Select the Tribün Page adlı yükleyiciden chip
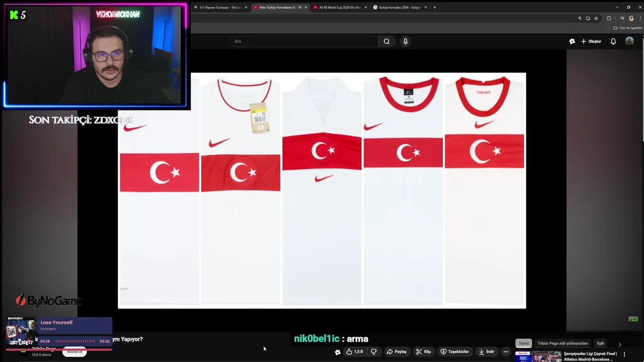 (562, 343)
